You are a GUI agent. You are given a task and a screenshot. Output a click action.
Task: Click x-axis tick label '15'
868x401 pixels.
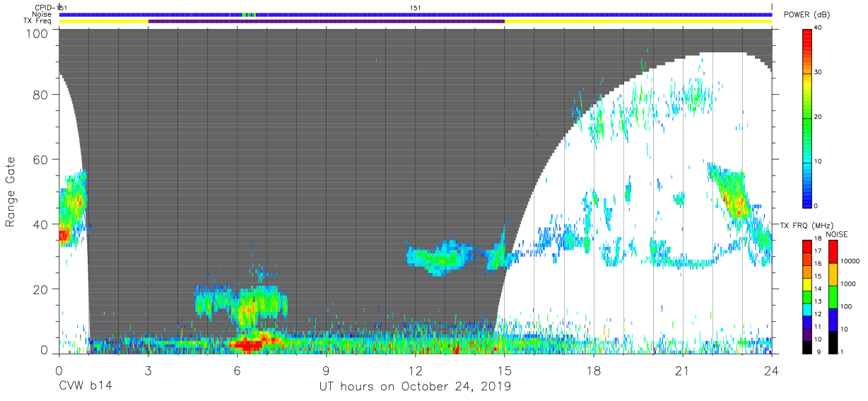tap(505, 371)
